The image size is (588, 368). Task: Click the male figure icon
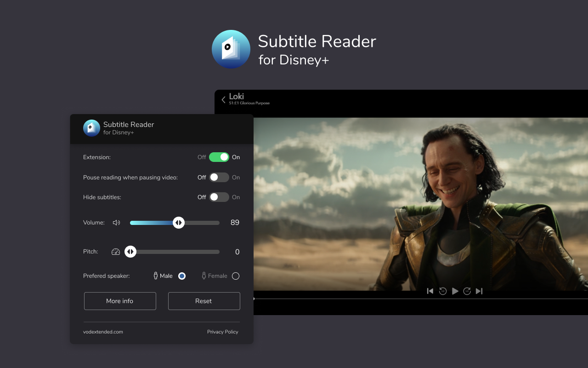156,276
